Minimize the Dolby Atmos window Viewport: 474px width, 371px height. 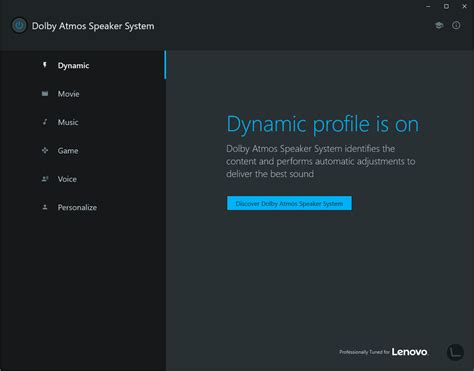coord(428,6)
